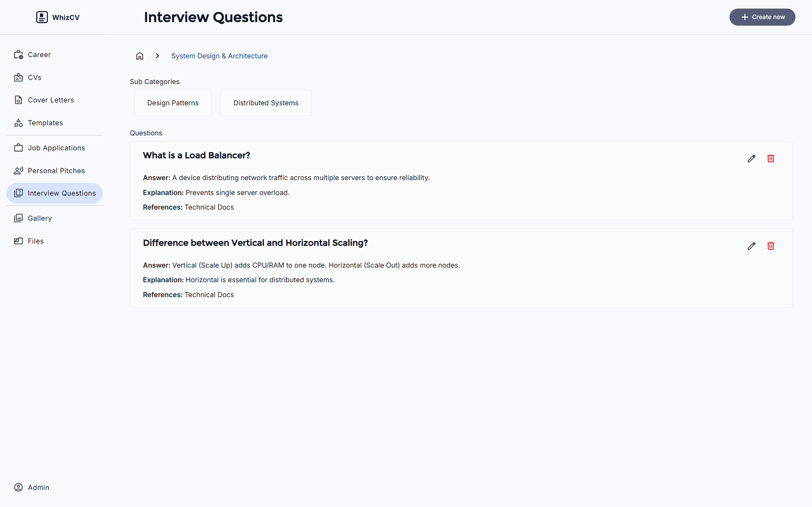Click the Interview Questions sidebar icon

[18, 193]
